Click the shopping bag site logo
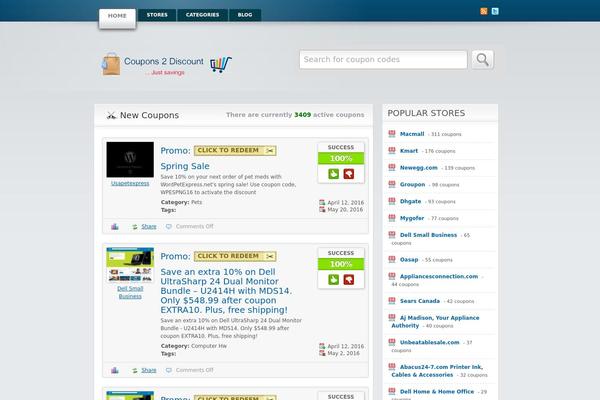 pyautogui.click(x=111, y=64)
